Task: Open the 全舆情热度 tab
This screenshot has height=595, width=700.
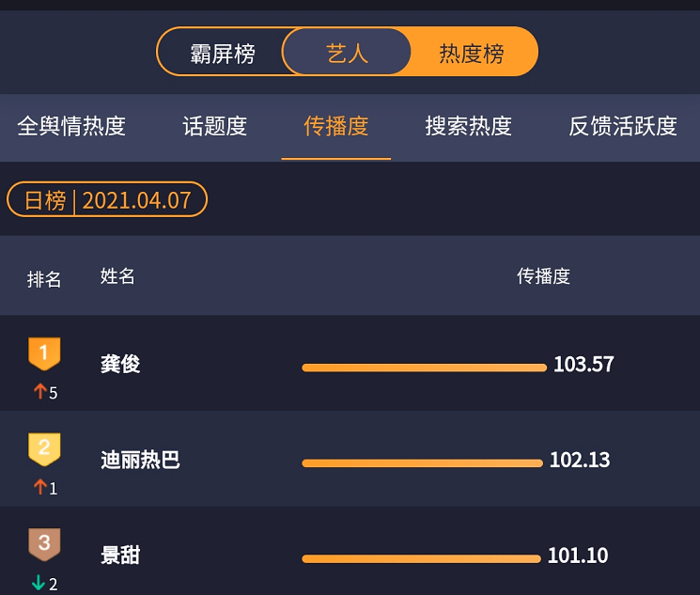Action: [x=71, y=126]
